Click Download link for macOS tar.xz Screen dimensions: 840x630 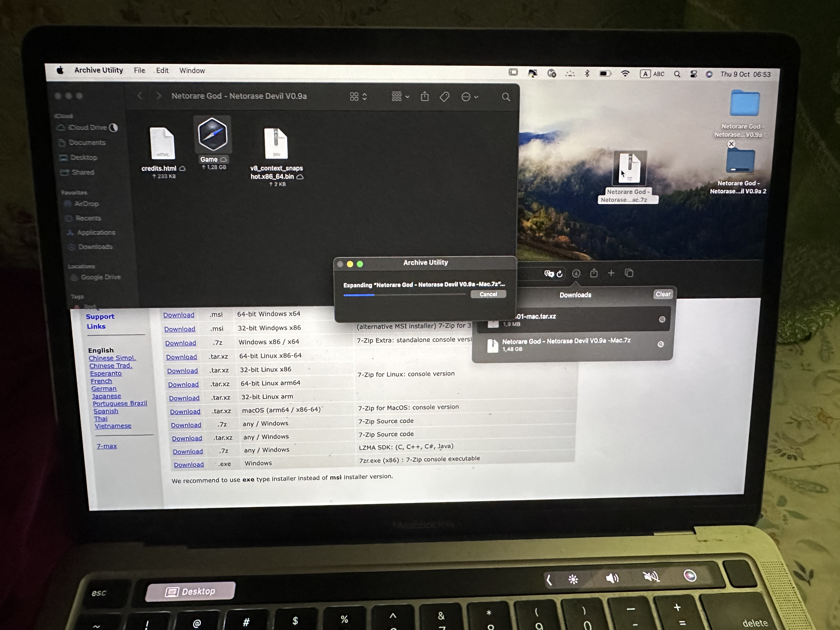pos(185,412)
